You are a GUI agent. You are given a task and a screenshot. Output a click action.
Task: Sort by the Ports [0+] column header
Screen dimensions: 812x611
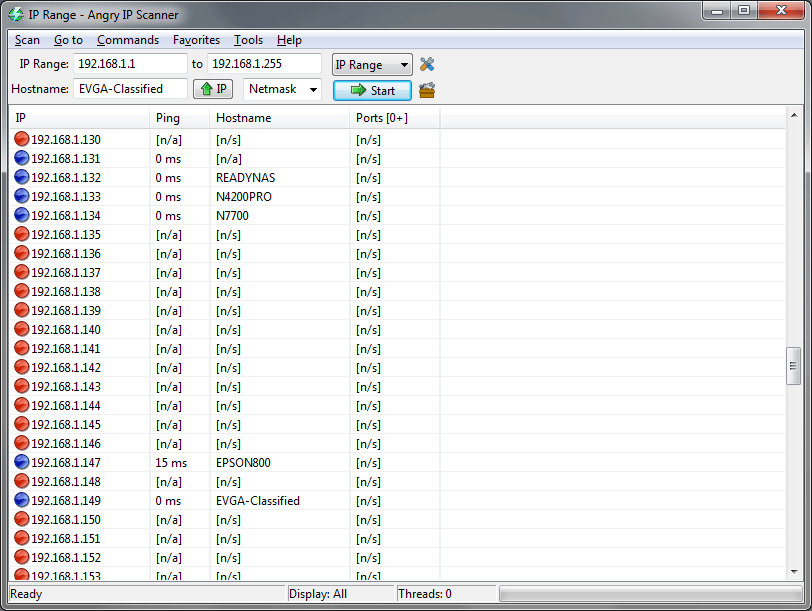click(x=395, y=118)
